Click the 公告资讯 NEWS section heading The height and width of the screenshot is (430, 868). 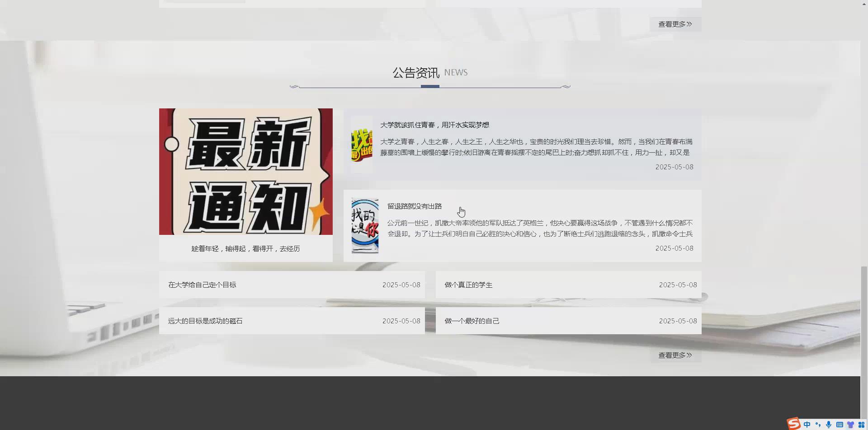pos(429,72)
